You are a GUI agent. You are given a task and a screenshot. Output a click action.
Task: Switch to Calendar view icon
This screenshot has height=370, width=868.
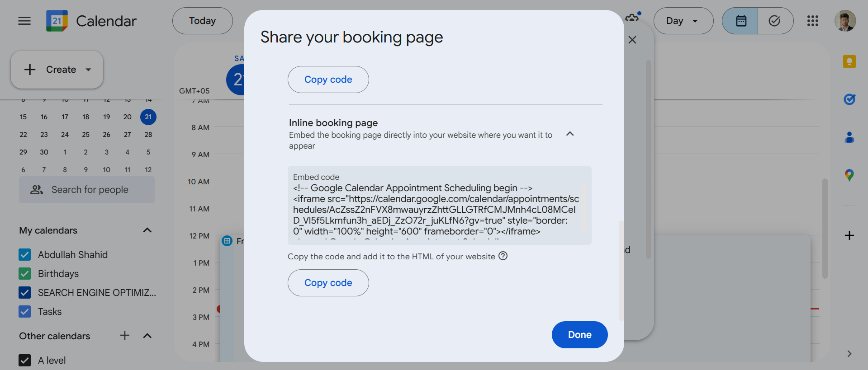tap(741, 21)
